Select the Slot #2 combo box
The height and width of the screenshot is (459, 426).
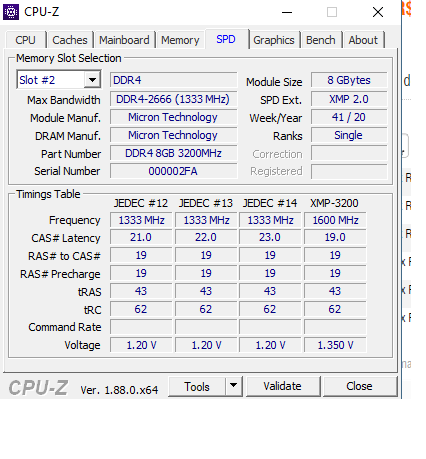pyautogui.click(x=59, y=80)
